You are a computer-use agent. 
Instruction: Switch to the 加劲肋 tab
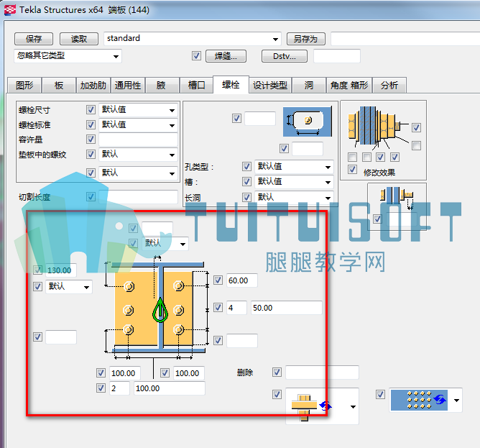pyautogui.click(x=93, y=85)
